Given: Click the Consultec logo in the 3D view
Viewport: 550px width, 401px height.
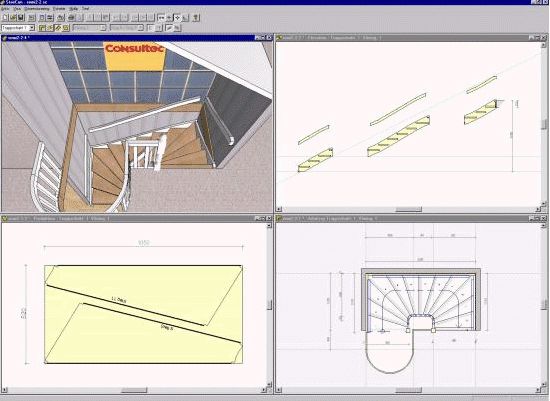Looking at the screenshot, I should click(135, 48).
